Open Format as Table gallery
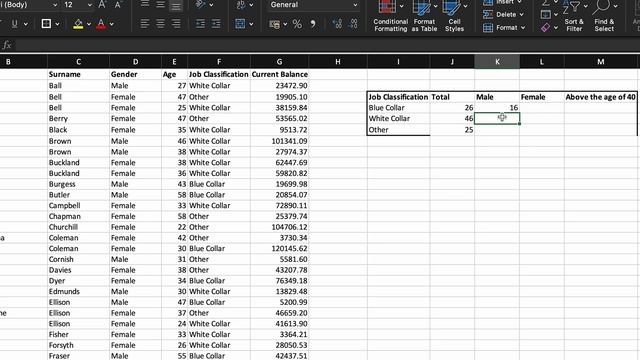 point(424,16)
